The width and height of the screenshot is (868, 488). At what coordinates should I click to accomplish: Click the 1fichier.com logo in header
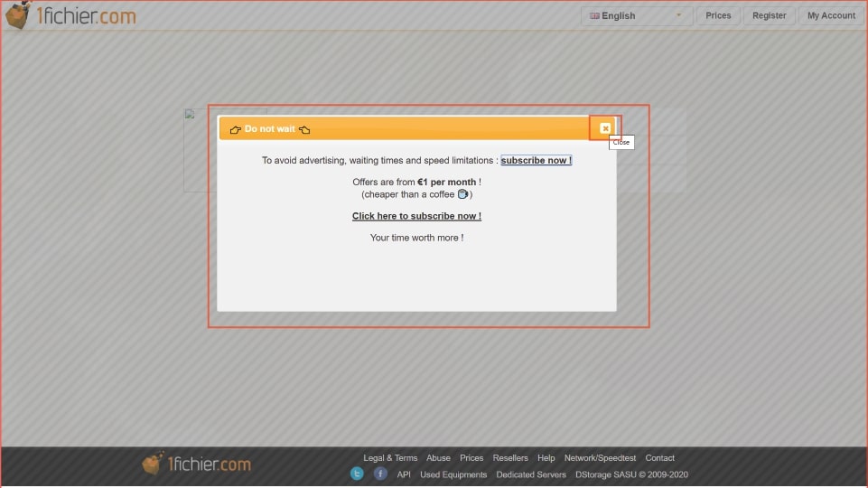(x=70, y=15)
